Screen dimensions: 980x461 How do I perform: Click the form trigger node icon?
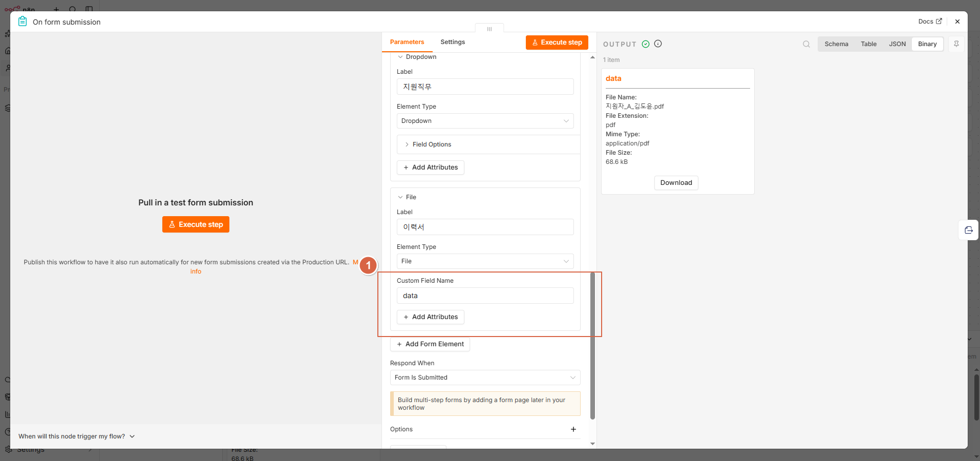tap(23, 22)
